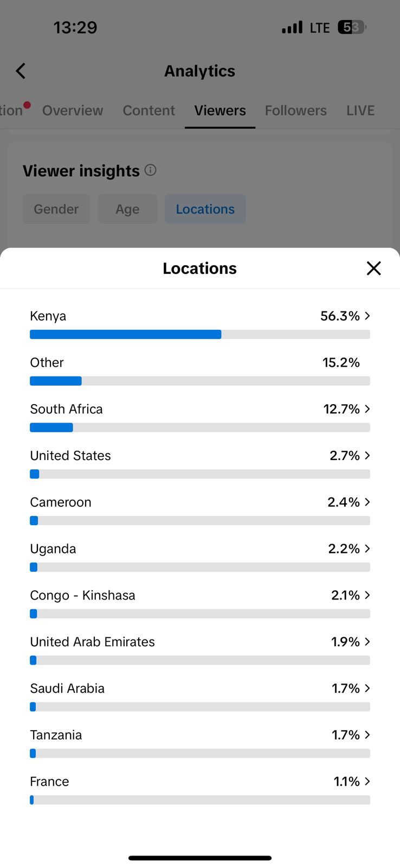Tap the Uganda location row label
Screen dimensions: 400x868
point(53,549)
